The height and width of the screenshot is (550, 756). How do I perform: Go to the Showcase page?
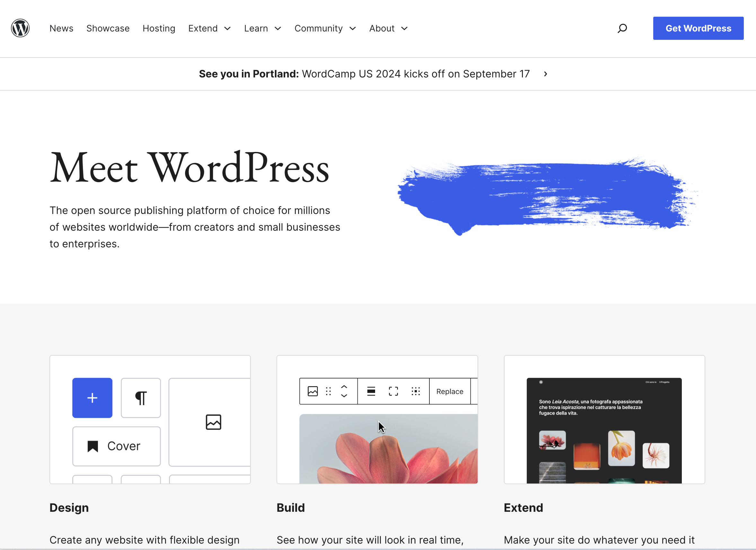tap(108, 28)
